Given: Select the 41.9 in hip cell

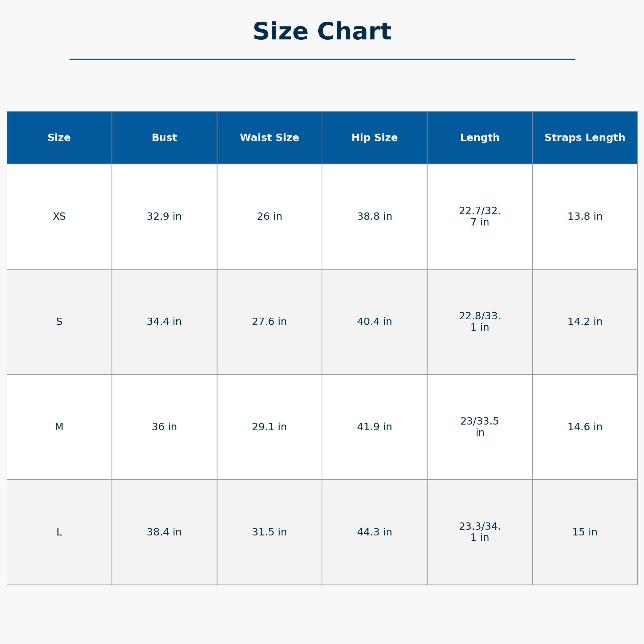Looking at the screenshot, I should (374, 427).
